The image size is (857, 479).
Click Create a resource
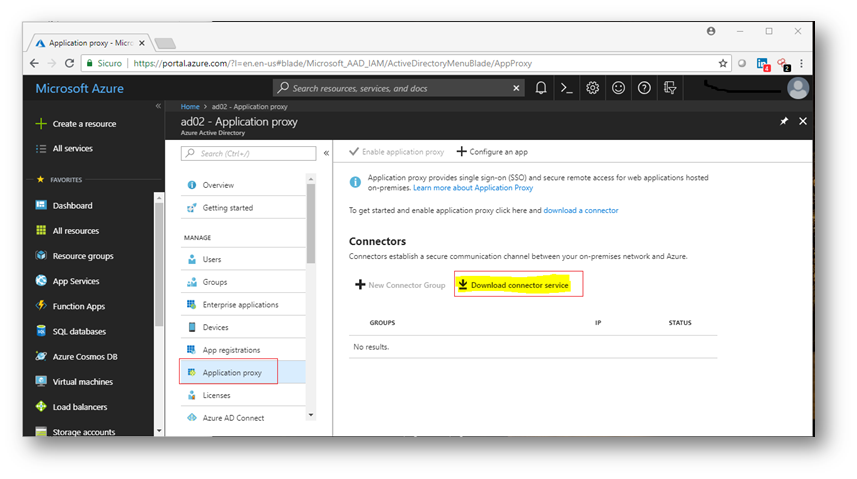click(76, 124)
